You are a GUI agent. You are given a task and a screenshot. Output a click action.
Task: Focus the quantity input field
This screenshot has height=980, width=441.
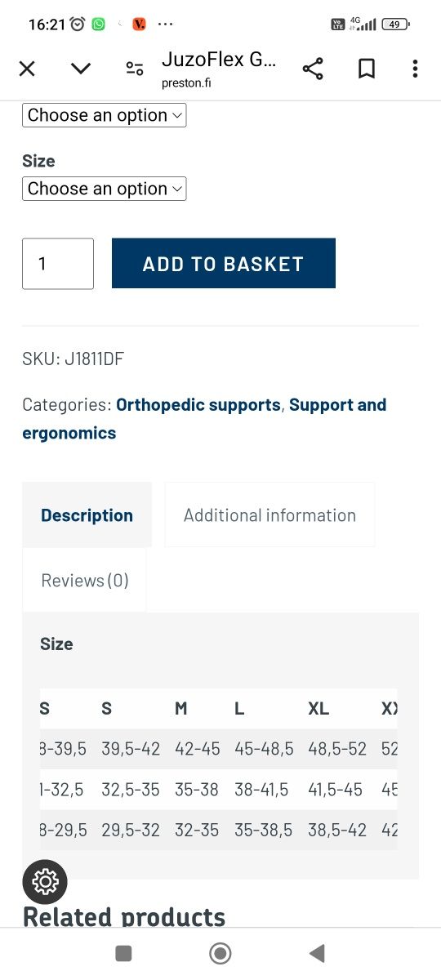58,264
